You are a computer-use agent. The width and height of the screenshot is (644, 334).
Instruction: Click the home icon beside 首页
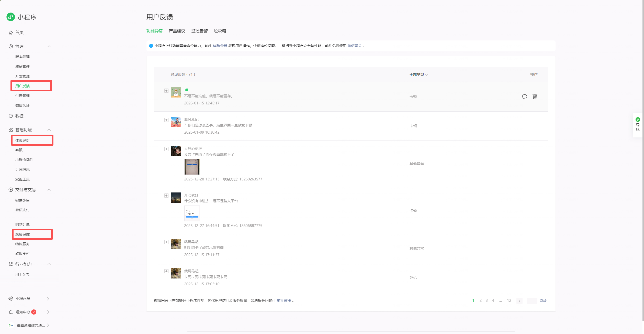(11, 33)
